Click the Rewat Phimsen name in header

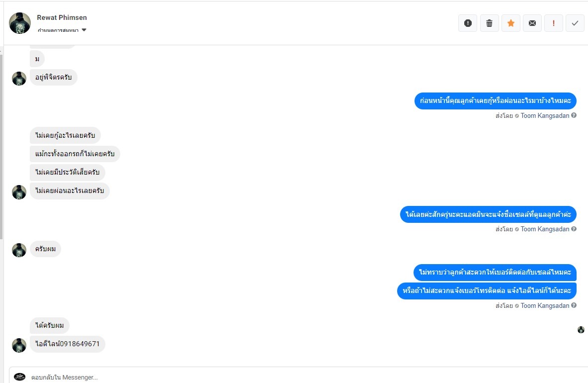[62, 17]
